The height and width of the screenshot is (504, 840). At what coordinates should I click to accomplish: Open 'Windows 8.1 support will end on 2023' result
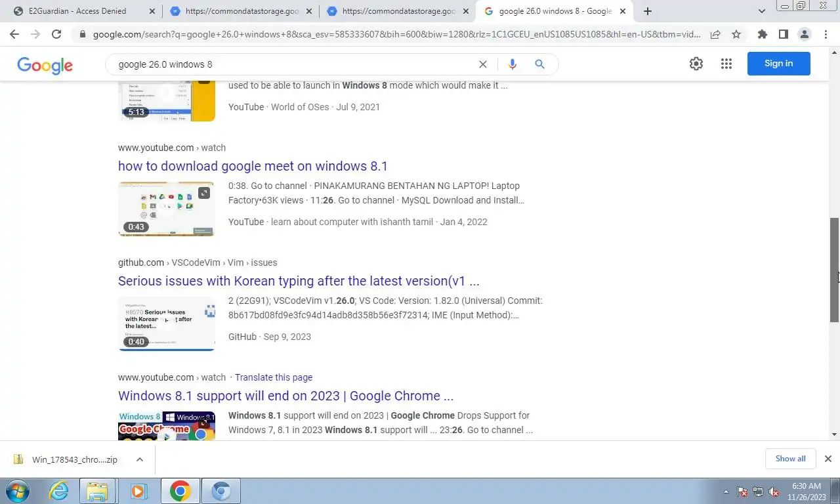pyautogui.click(x=285, y=396)
